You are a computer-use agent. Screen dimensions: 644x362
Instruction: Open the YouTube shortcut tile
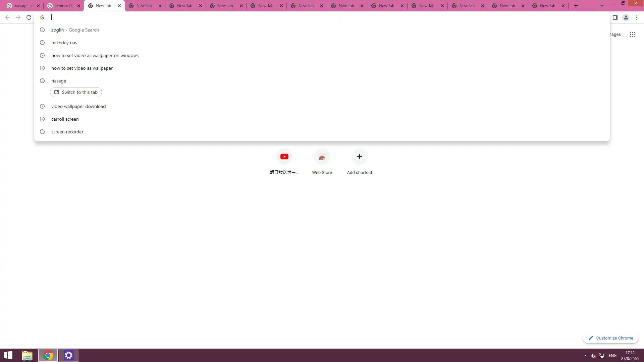click(x=284, y=157)
